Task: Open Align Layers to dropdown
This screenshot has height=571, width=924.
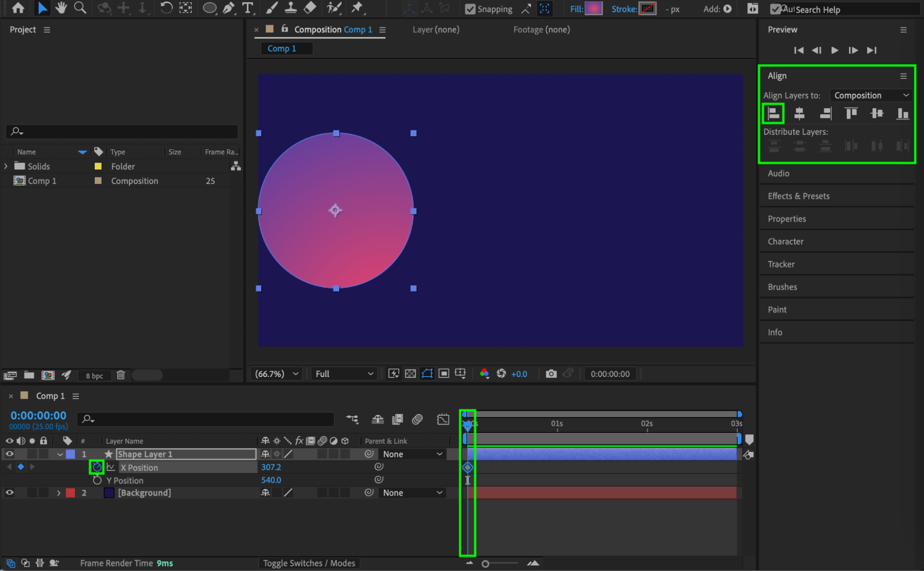Action: pyautogui.click(x=871, y=96)
